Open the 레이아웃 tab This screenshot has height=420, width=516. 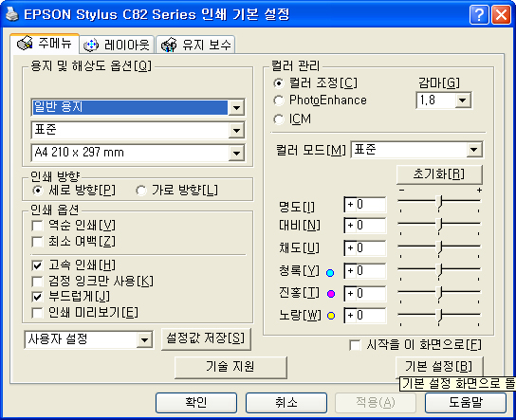tap(117, 45)
